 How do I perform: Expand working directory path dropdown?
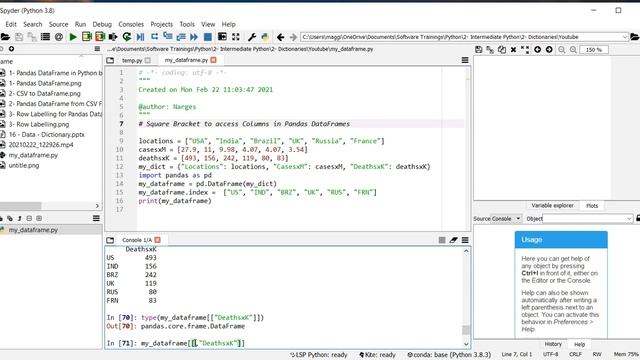624,37
